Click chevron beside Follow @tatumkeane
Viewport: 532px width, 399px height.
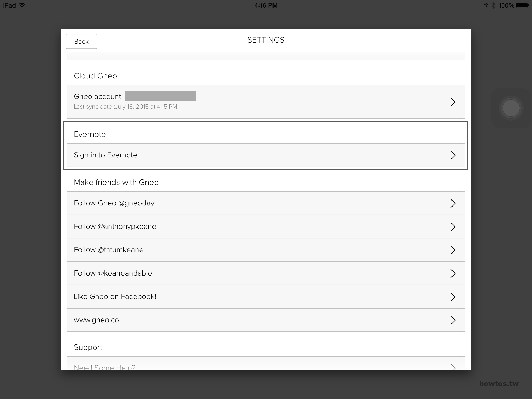click(453, 250)
